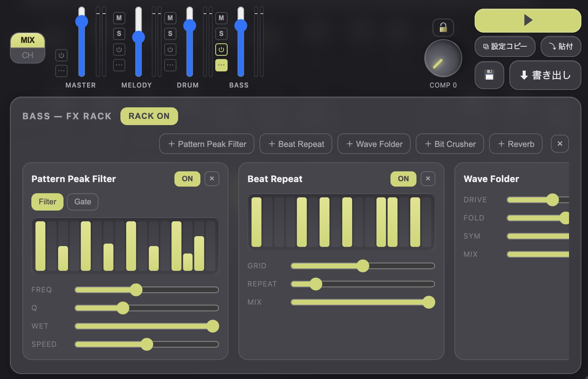The width and height of the screenshot is (588, 379).
Task: Add a Reverb effect
Action: point(516,144)
